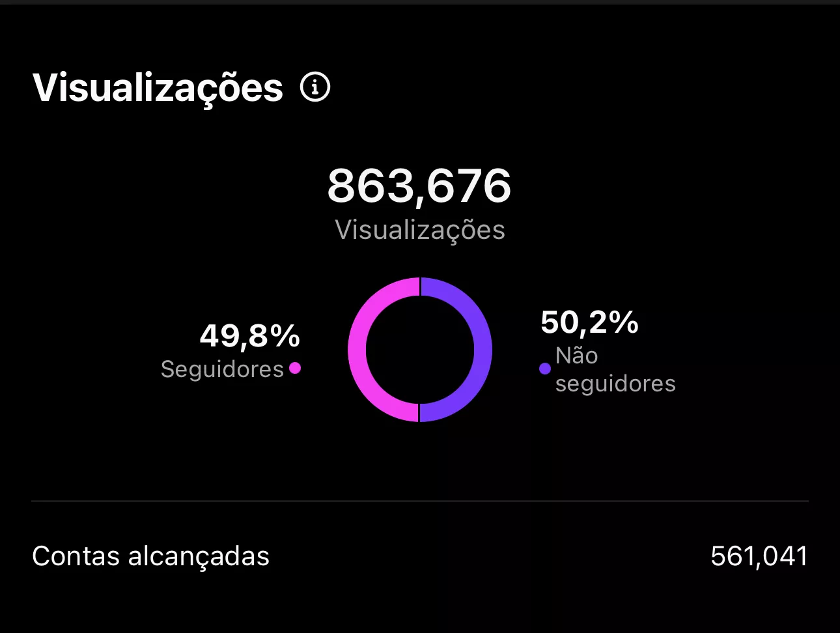
Task: Click the purple Não seguidores legend dot
Action: [x=545, y=369]
